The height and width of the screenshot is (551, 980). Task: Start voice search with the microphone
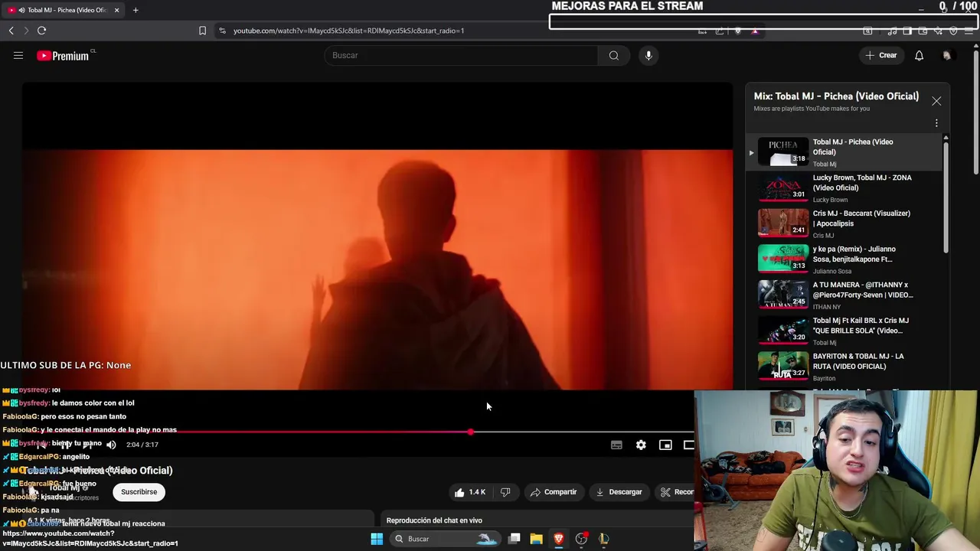click(x=648, y=55)
